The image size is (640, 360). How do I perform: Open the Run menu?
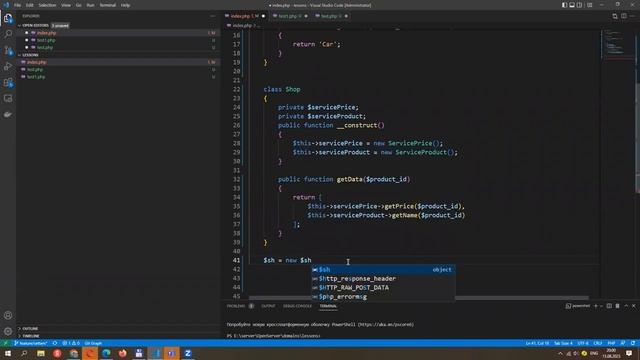coord(90,5)
